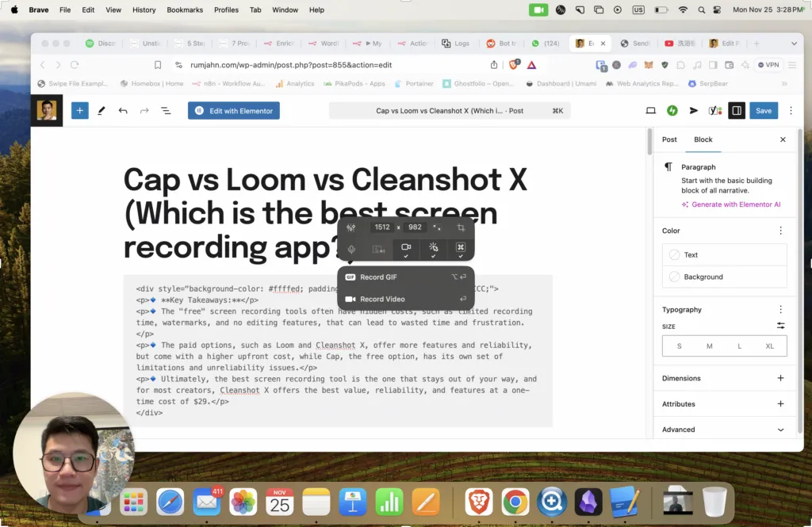Open CleanShot recording settings sliders icon
812x527 pixels.
pyautogui.click(x=351, y=227)
